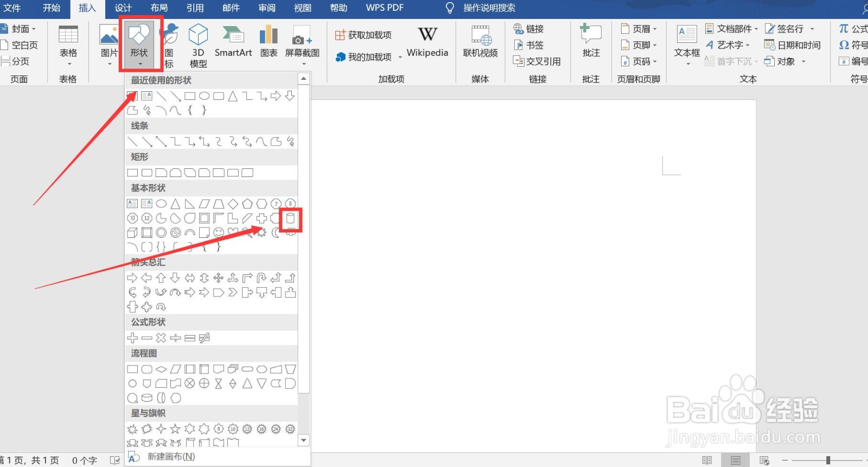Insert a 公式 equation
This screenshot has width=868, height=467.
(x=854, y=29)
